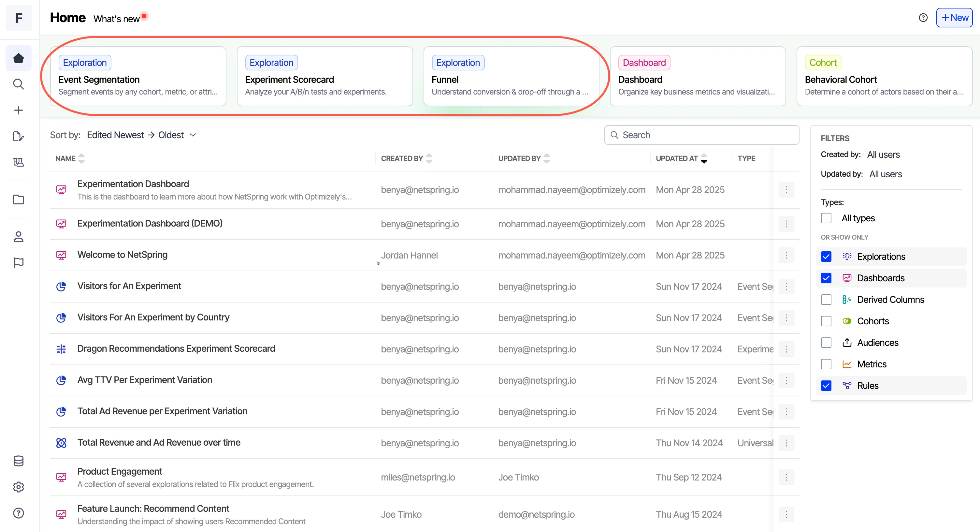Click the dashboard icon beside Experimentation Dashboard row
Screen dimensions: 980x532
(x=61, y=189)
